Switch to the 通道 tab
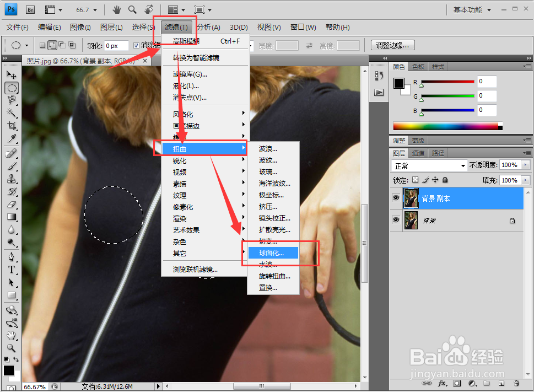534x392 pixels. [418, 153]
